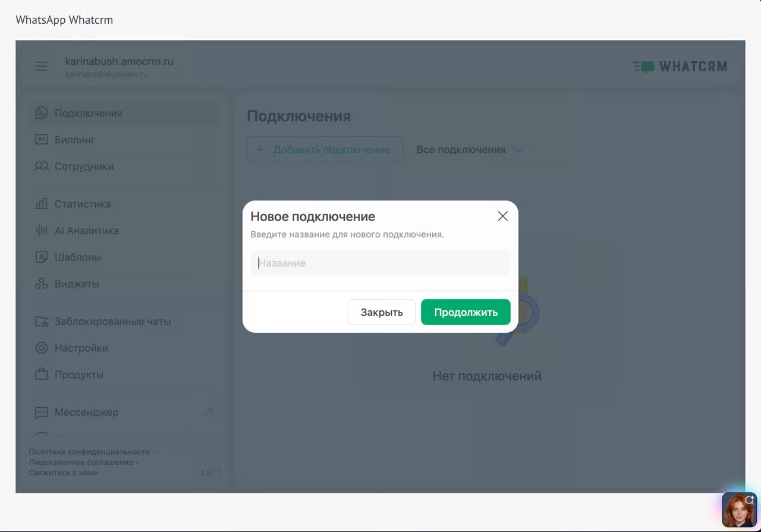This screenshot has width=761, height=532.
Task: Click the WhatsApp icon beside Подключения
Action: 41,113
